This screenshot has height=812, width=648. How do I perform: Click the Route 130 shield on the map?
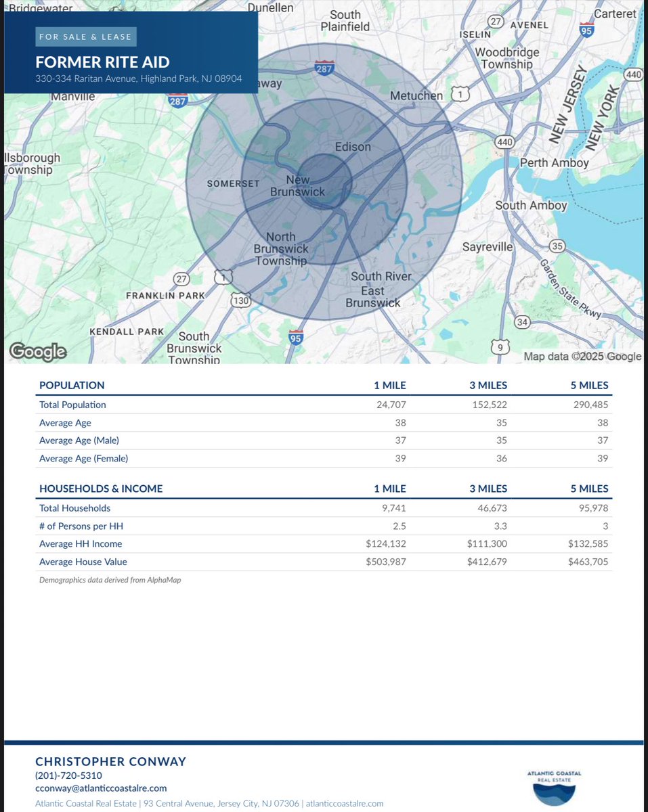(x=241, y=300)
